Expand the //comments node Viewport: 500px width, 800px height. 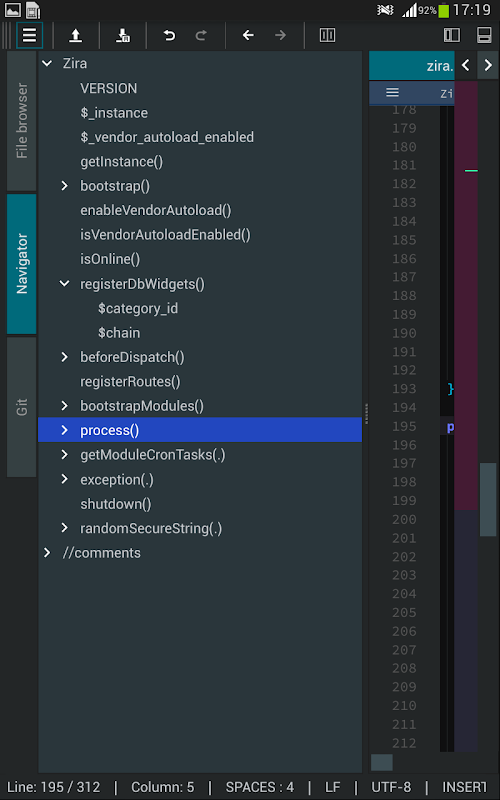[47, 553]
